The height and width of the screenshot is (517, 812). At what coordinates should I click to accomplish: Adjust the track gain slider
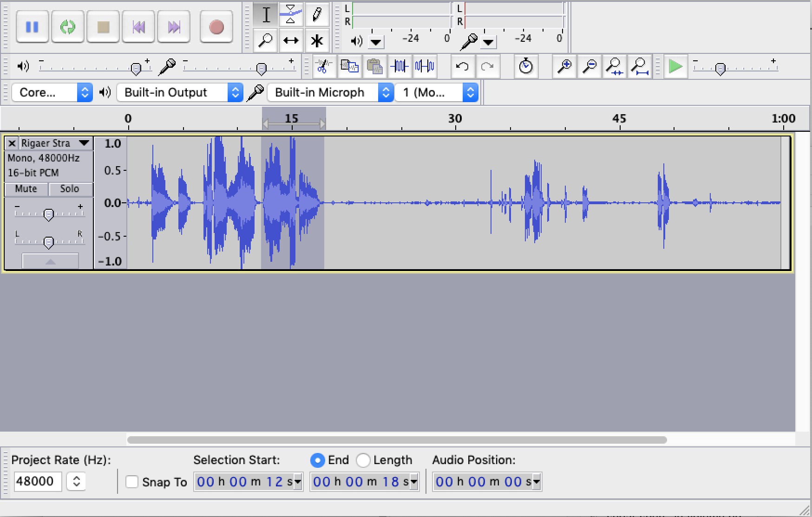click(49, 214)
